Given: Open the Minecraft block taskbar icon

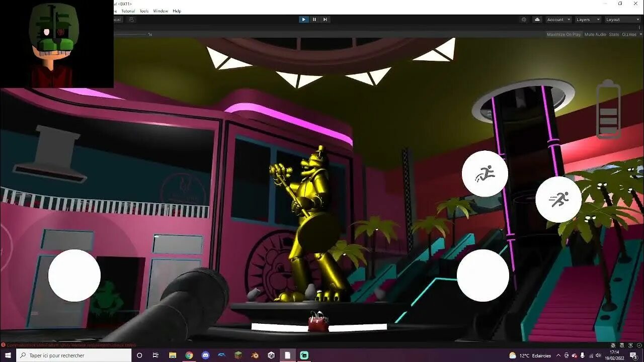Looking at the screenshot, I should 238,355.
